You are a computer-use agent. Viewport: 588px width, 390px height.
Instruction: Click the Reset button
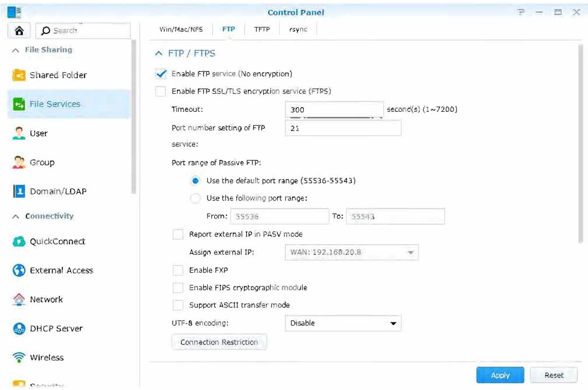pyautogui.click(x=554, y=375)
